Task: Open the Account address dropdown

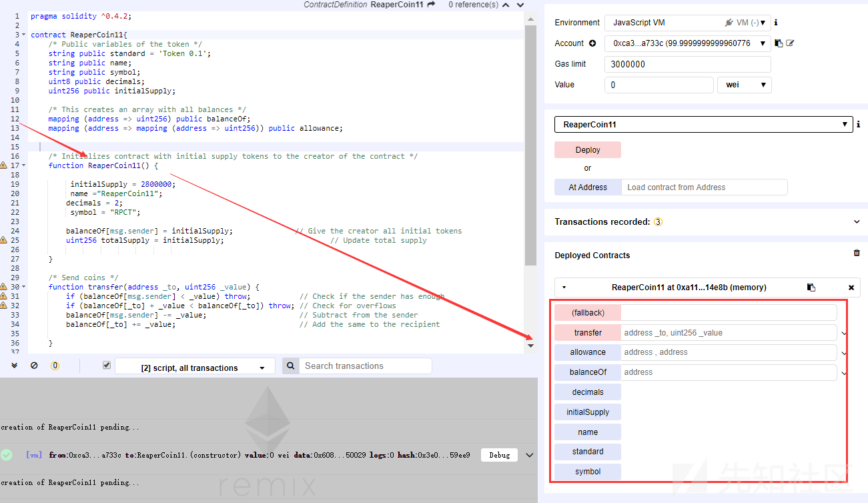Action: pyautogui.click(x=687, y=43)
